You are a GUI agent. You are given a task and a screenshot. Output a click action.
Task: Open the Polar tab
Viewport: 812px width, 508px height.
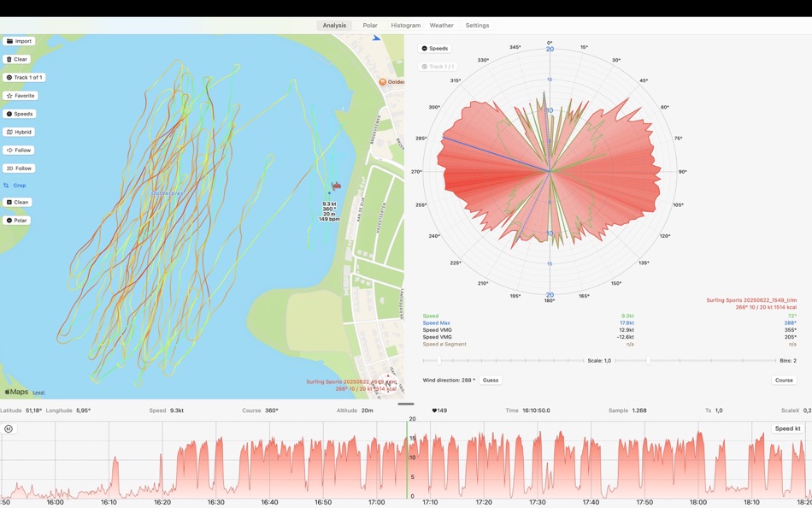[x=370, y=25]
